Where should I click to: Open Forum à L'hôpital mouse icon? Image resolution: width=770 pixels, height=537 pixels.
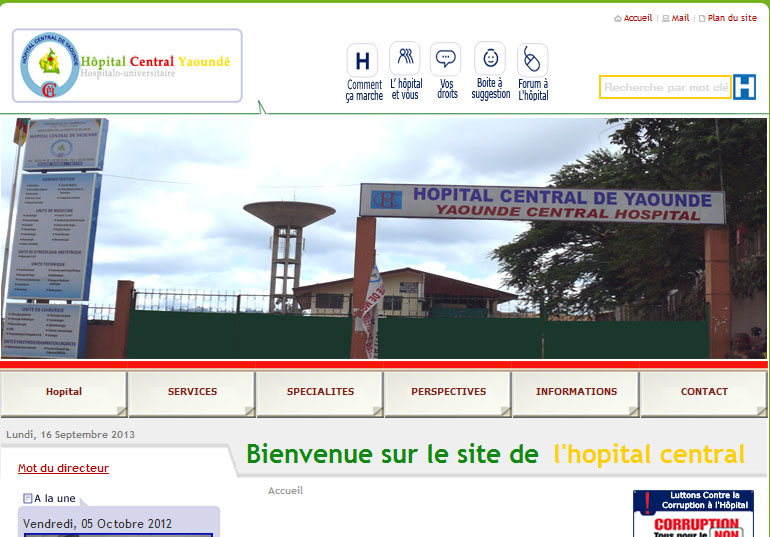pyautogui.click(x=532, y=60)
